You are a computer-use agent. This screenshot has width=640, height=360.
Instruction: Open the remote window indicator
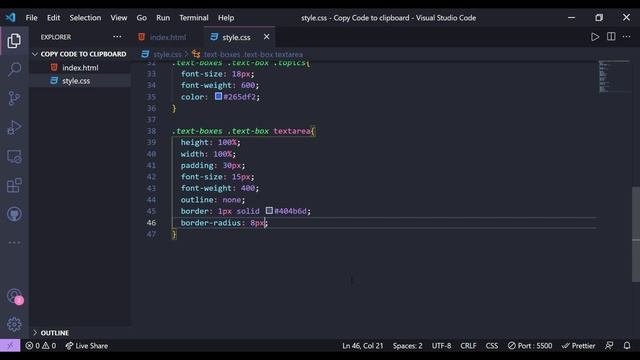[10, 346]
